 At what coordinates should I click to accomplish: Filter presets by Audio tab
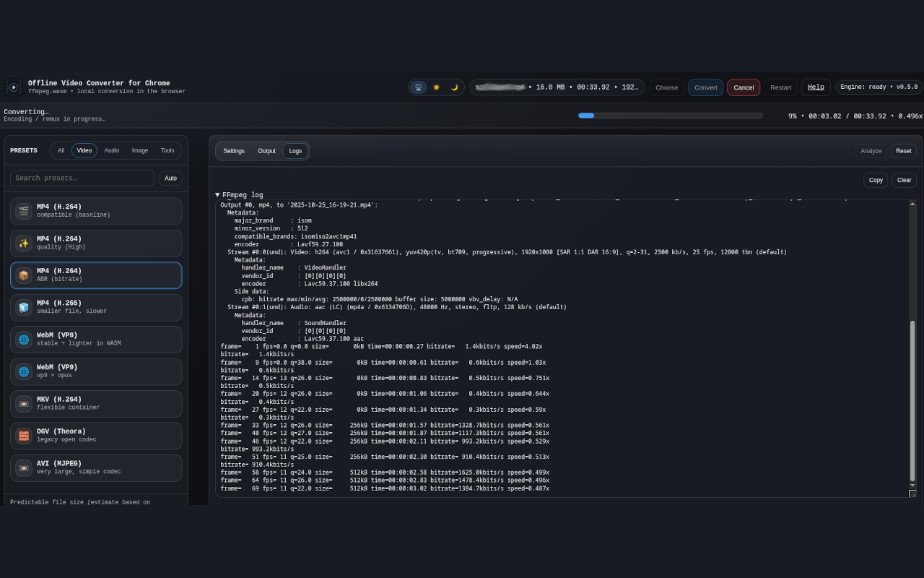[112, 151]
